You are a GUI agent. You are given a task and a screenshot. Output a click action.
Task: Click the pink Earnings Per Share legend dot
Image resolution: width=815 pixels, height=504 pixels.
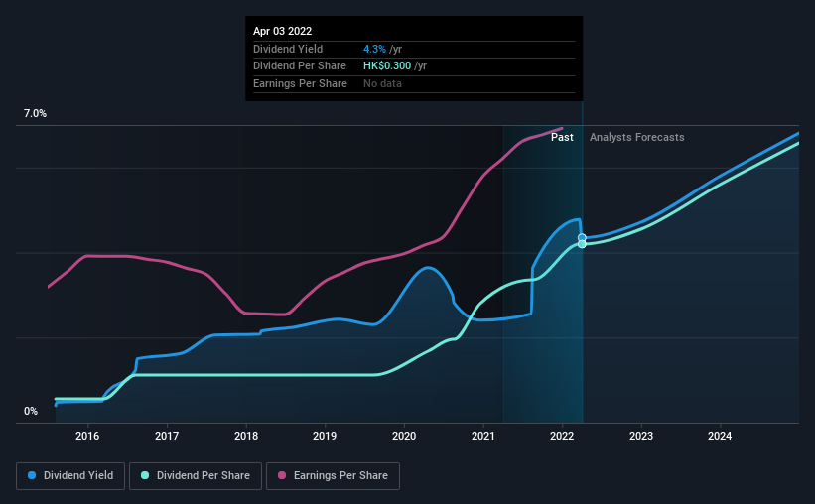click(x=282, y=475)
